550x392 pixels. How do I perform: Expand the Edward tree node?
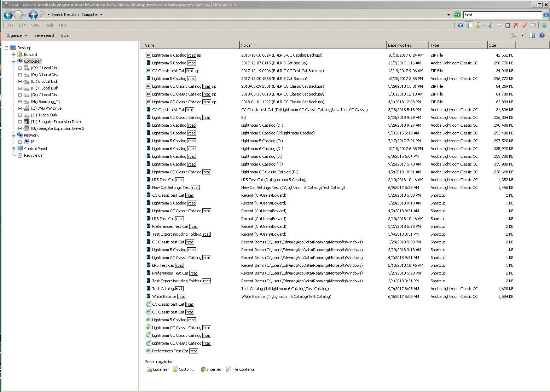[x=13, y=54]
